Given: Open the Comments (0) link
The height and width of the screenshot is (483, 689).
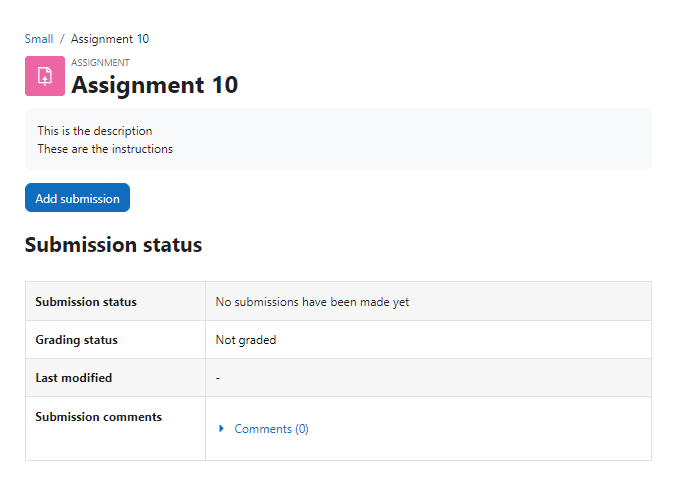Looking at the screenshot, I should coord(271,429).
